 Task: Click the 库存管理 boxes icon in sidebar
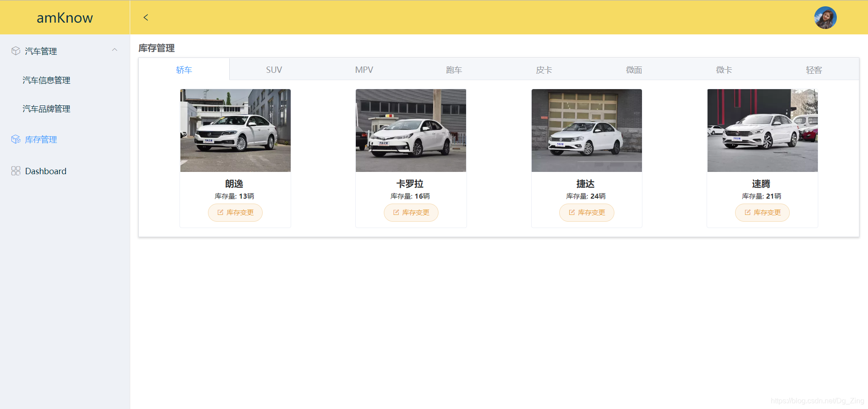pyautogui.click(x=16, y=139)
